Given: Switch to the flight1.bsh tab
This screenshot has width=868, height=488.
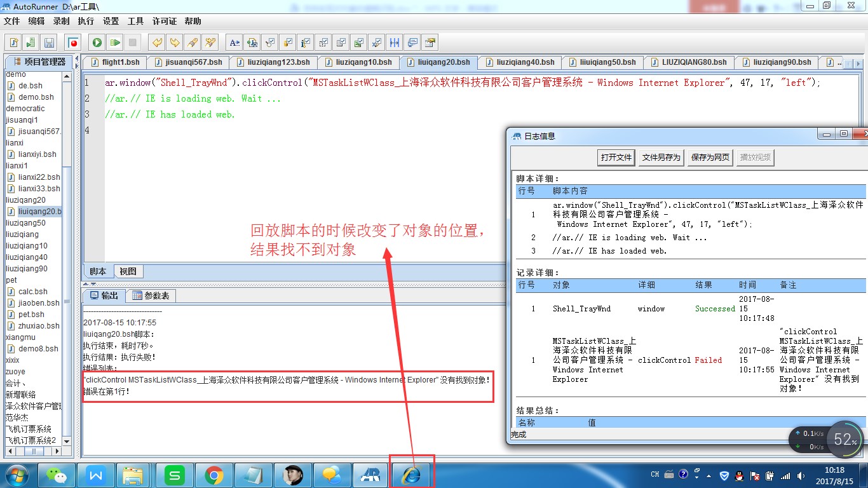Looking at the screenshot, I should pos(115,62).
